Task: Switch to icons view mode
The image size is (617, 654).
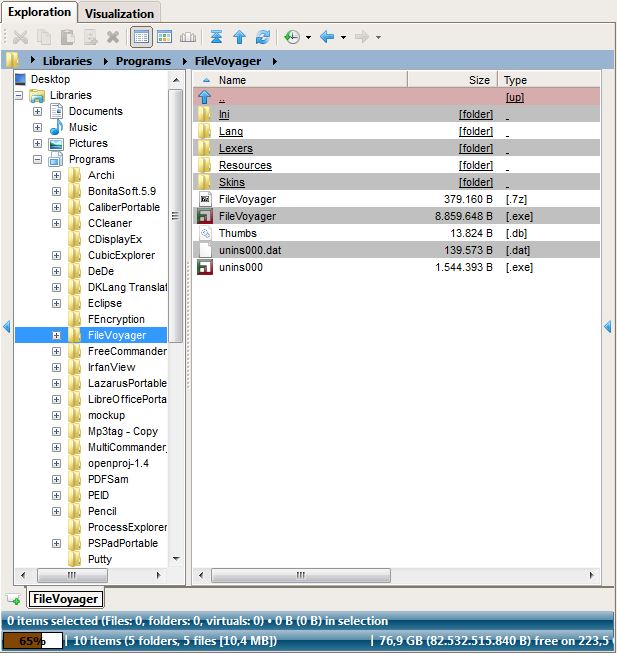Action: [x=164, y=38]
